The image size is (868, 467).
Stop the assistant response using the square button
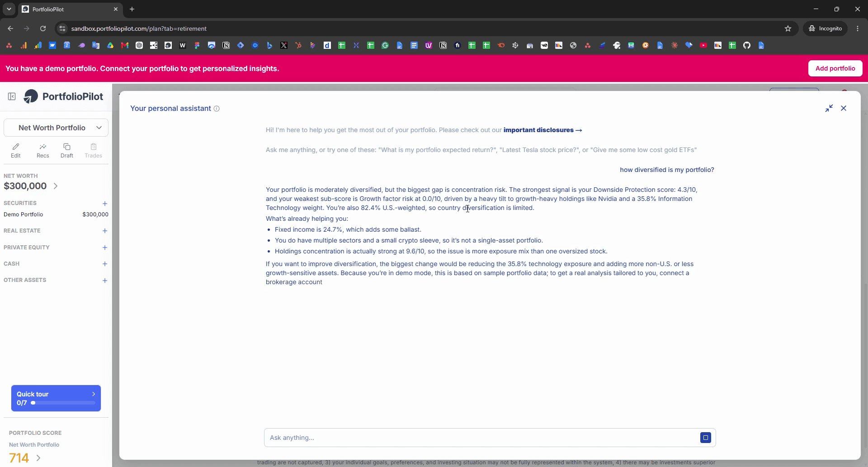706,438
